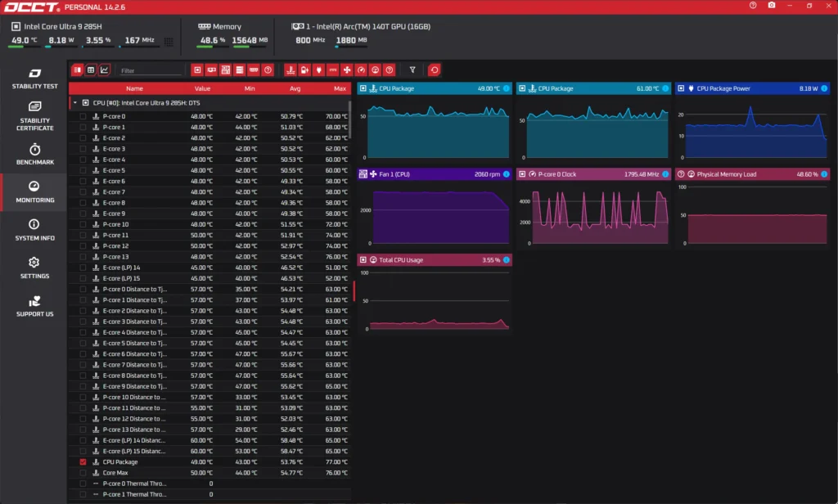Open the System Info section
This screenshot has width=838, height=504.
click(x=34, y=230)
